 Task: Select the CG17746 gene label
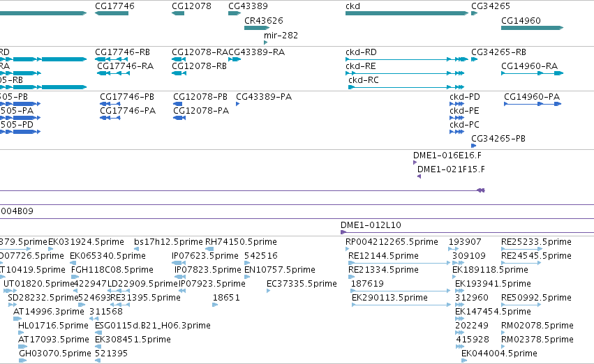tap(114, 6)
